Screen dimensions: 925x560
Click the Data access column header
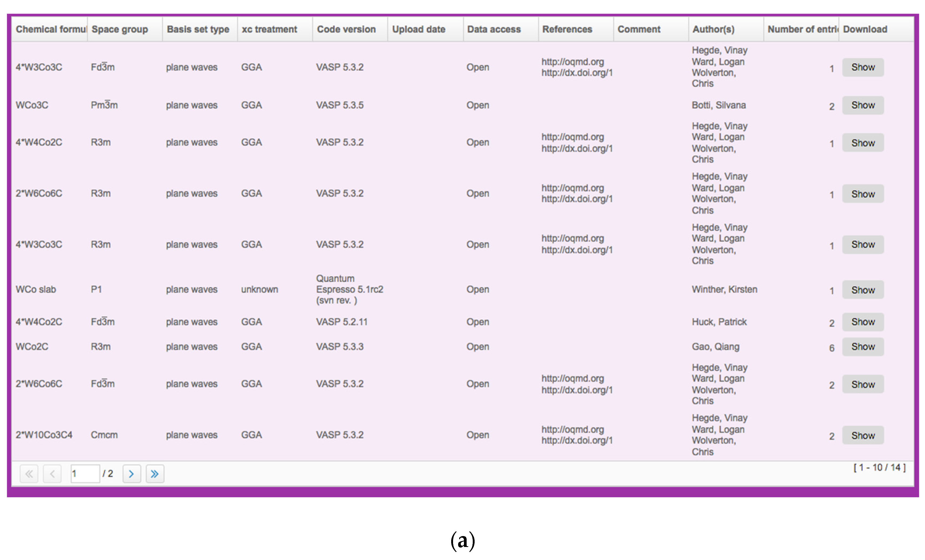494,29
